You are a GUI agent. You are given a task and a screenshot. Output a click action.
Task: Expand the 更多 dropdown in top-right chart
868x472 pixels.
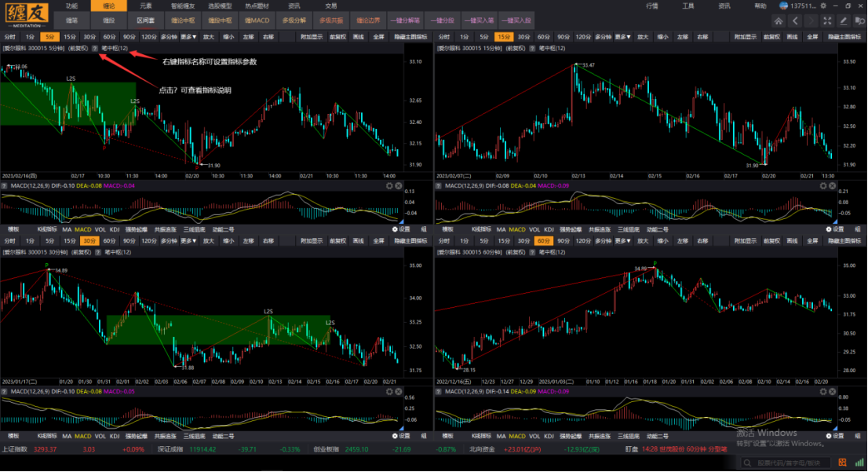tap(622, 36)
